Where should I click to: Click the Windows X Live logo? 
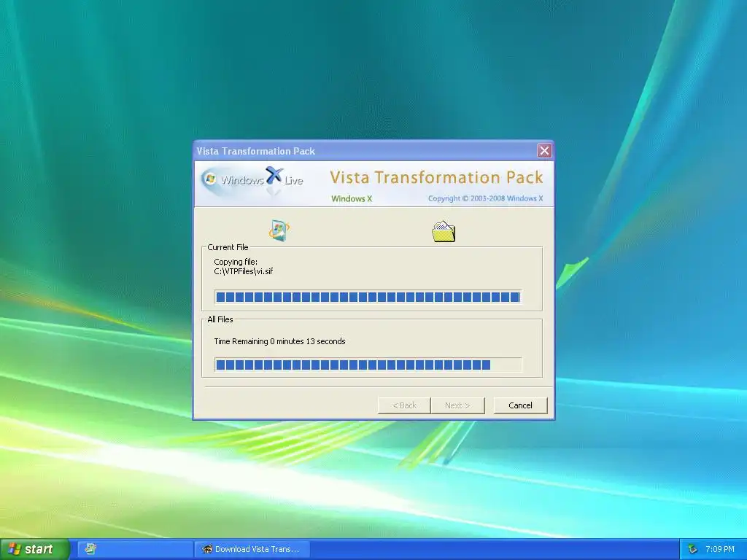252,181
